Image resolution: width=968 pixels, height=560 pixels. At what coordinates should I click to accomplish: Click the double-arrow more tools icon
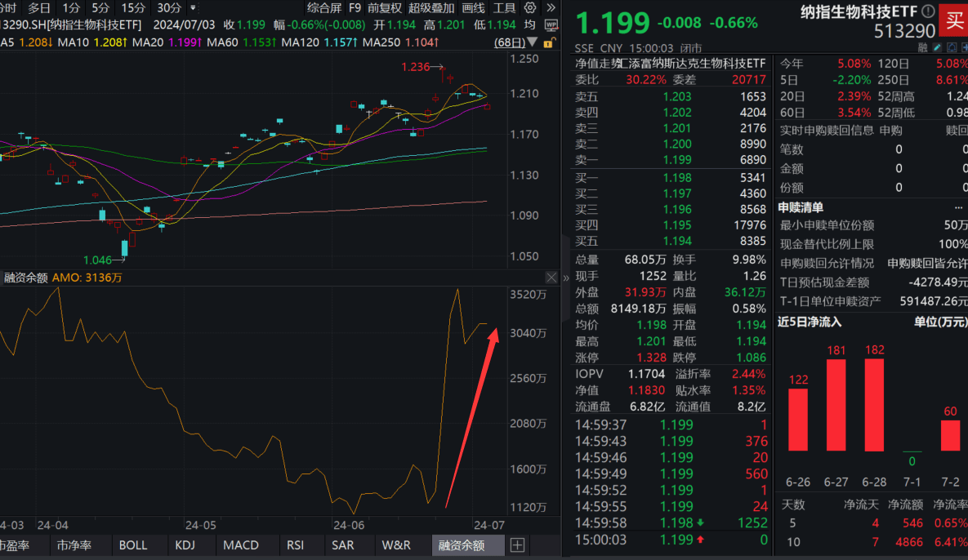pyautogui.click(x=551, y=8)
